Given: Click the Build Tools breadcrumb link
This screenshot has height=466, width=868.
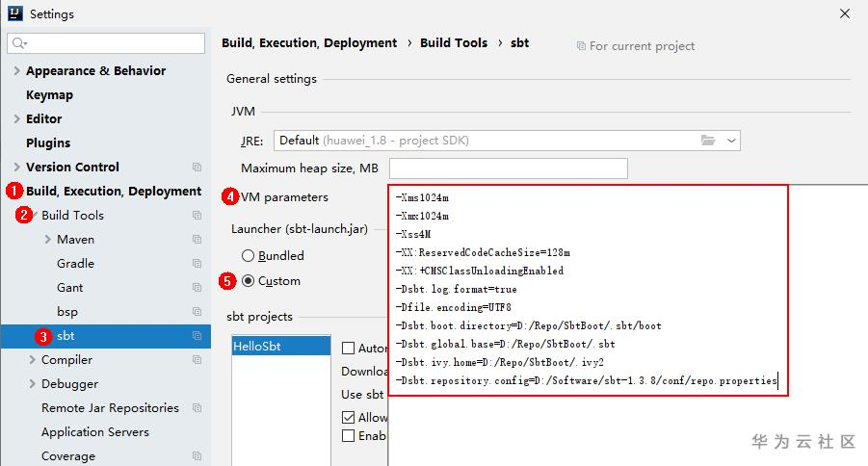Looking at the screenshot, I should (454, 43).
